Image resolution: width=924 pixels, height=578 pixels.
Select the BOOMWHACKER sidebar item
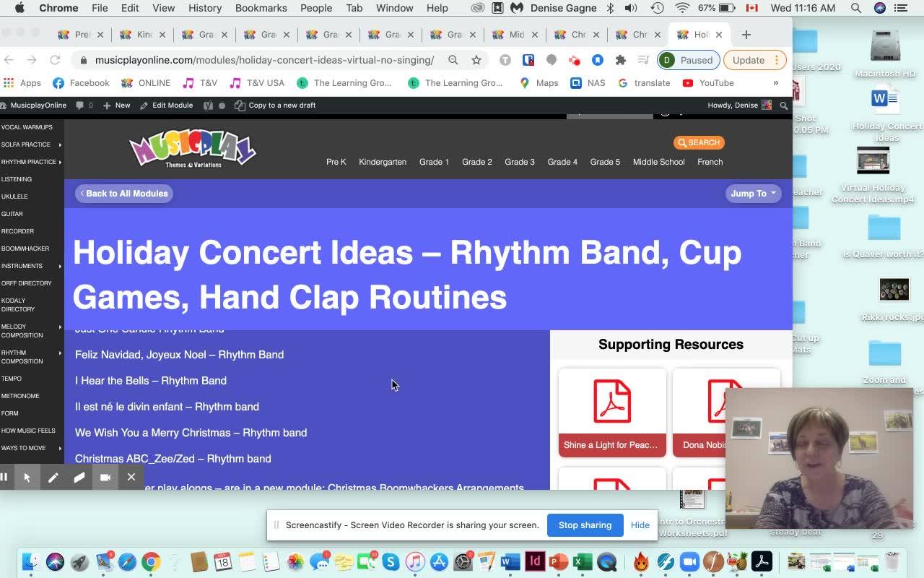click(x=25, y=249)
